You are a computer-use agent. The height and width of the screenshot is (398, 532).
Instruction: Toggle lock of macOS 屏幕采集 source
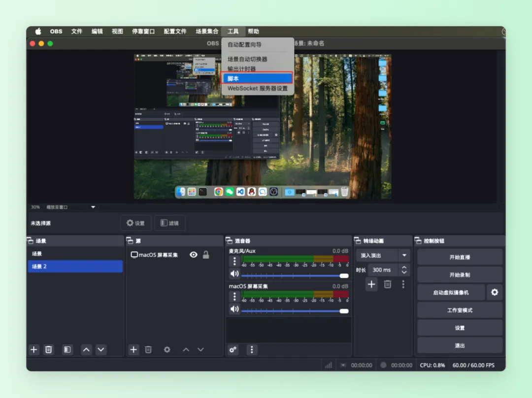coord(206,255)
